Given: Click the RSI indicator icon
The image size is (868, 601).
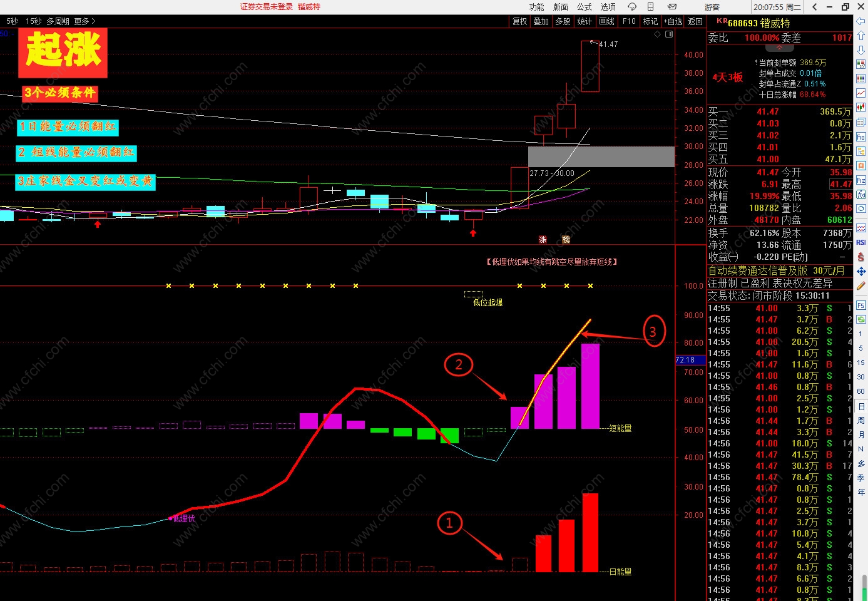Looking at the screenshot, I should (x=861, y=242).
